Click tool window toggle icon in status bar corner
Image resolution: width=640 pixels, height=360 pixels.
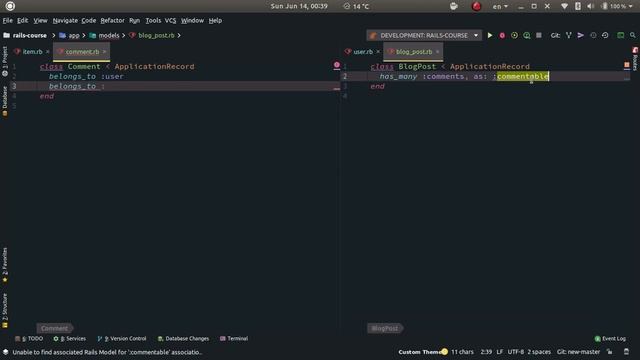click(x=6, y=352)
